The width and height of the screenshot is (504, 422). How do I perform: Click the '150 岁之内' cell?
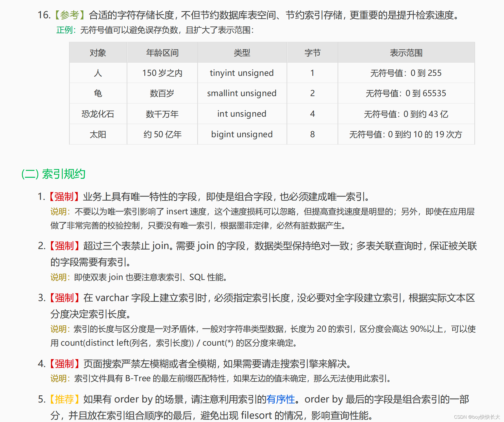click(x=162, y=73)
